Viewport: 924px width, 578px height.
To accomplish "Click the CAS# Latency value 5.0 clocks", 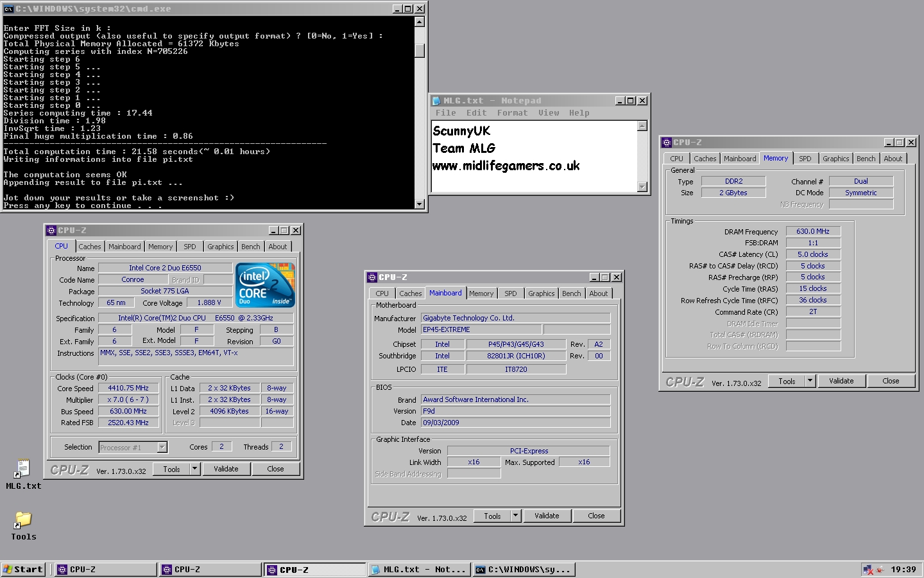I will coord(813,254).
